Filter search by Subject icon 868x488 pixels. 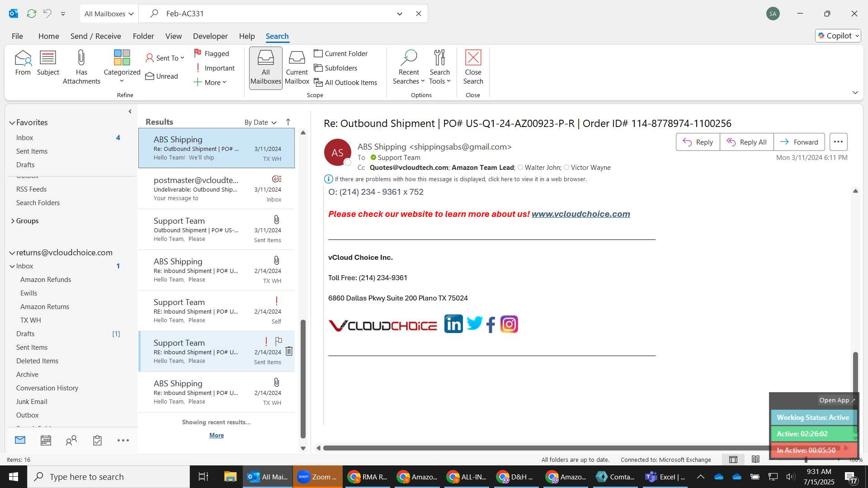(48, 62)
